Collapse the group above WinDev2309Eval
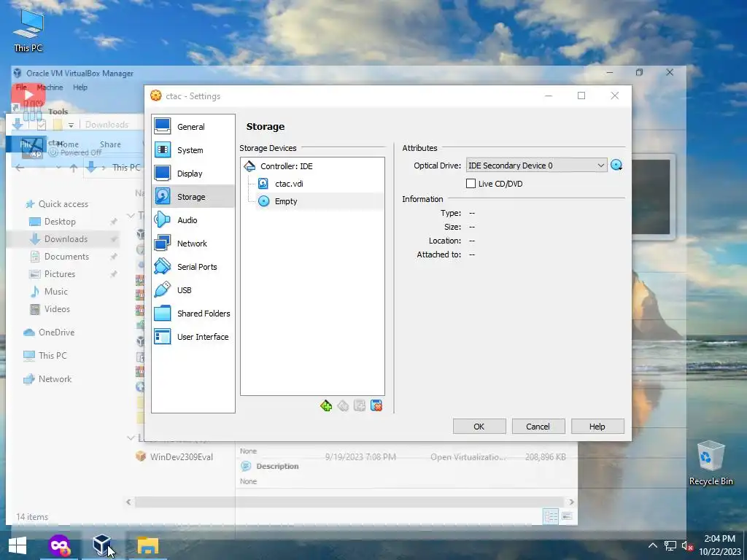Viewport: 747px width, 560px height. click(131, 437)
